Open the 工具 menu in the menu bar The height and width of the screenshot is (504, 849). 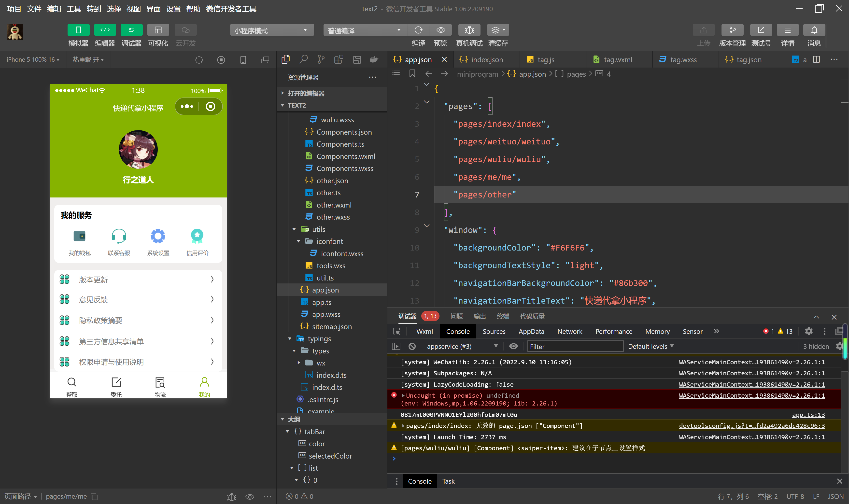(x=74, y=9)
